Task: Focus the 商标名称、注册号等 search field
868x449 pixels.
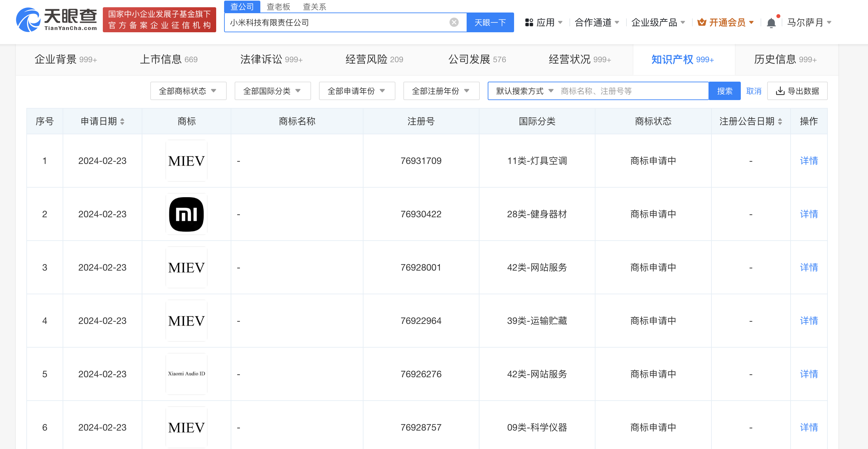Action: coord(632,91)
